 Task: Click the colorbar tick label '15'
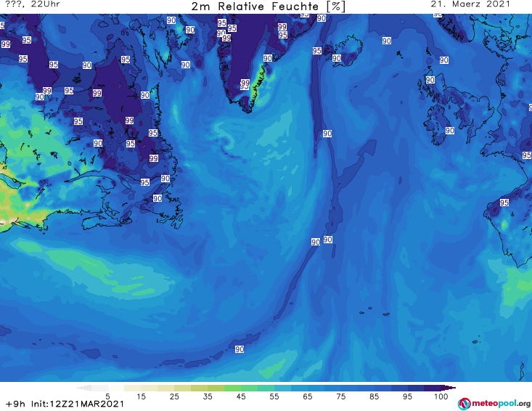pos(141,396)
